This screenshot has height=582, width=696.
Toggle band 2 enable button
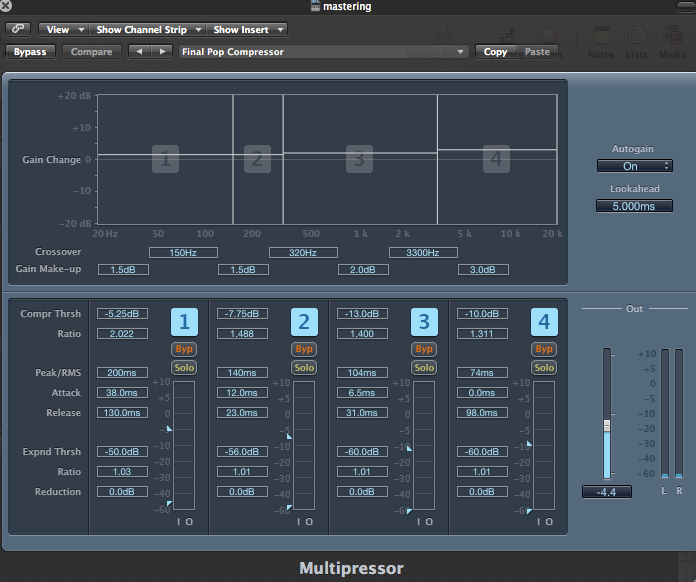point(304,322)
